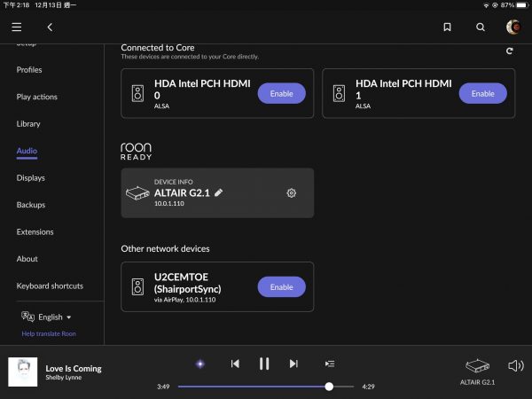This screenshot has width=532, height=399.
Task: Enable U2CEMTOE ShairportSync AirPlay device
Action: pos(282,286)
